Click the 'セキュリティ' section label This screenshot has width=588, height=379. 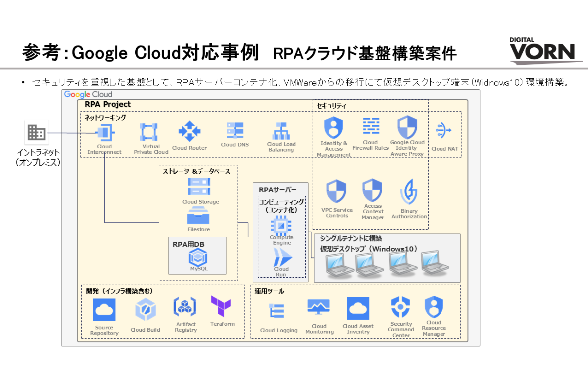coord(331,106)
